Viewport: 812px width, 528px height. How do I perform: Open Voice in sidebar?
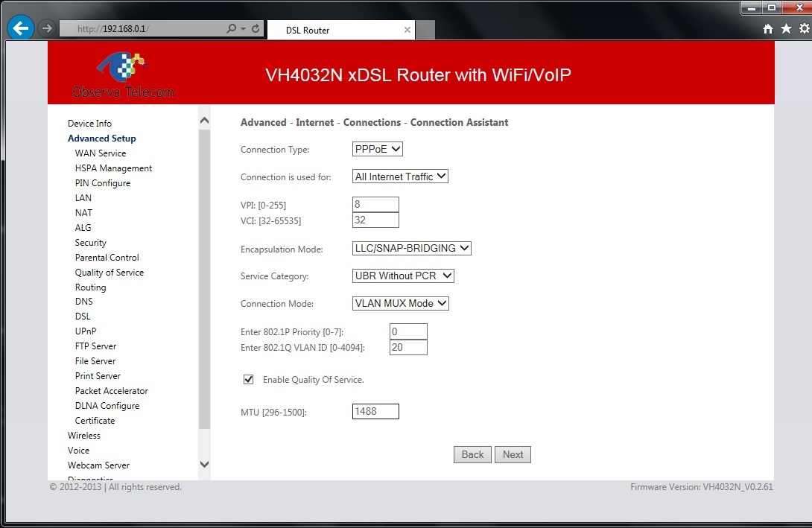pyautogui.click(x=78, y=451)
